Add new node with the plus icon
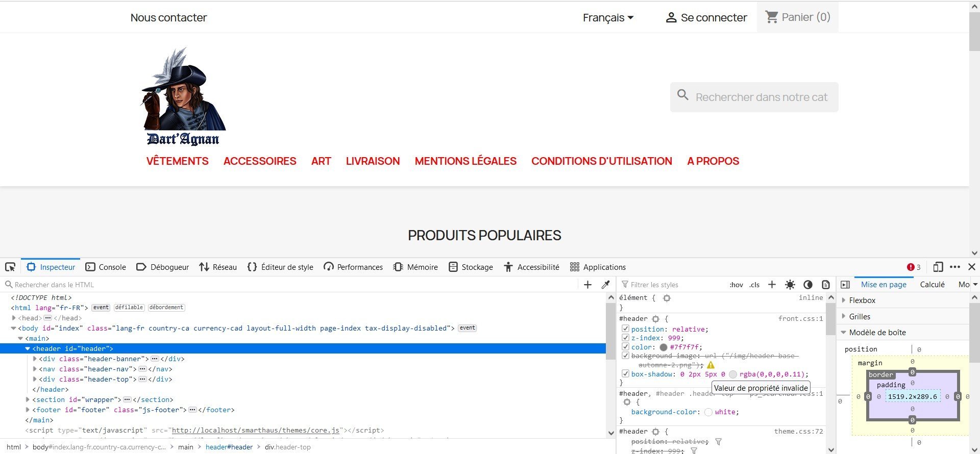This screenshot has width=980, height=454. pos(587,285)
